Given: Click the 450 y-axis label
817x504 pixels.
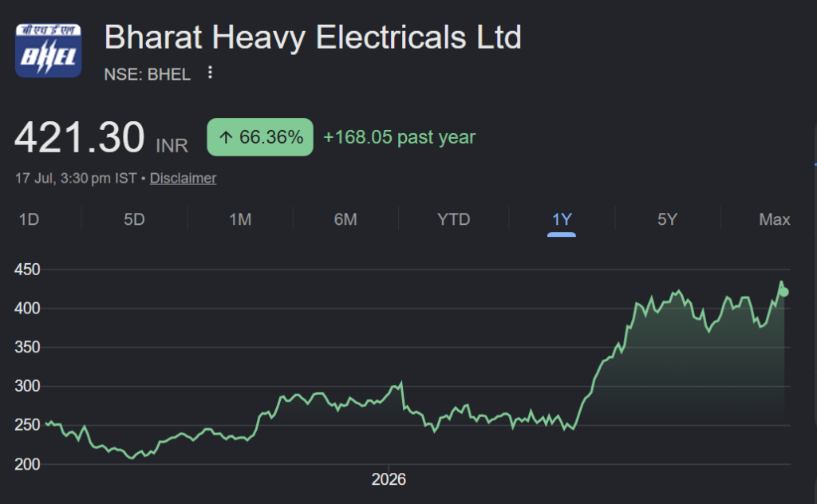Looking at the screenshot, I should tap(27, 270).
